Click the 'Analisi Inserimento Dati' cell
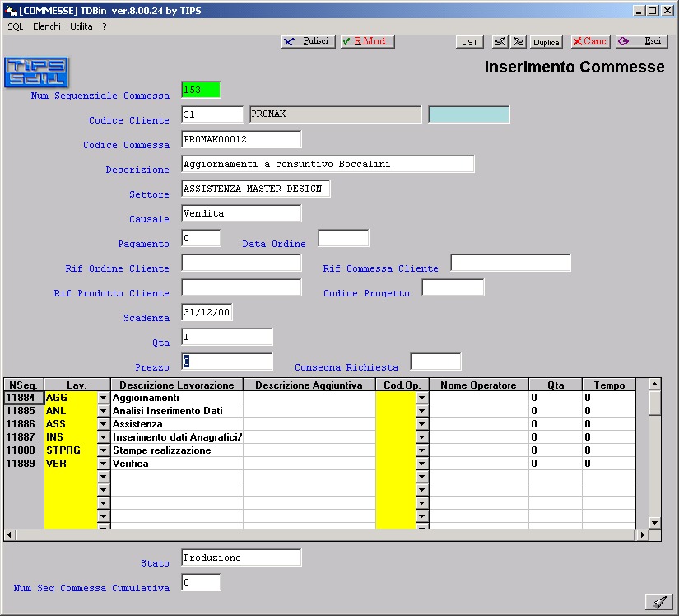This screenshot has height=616, width=679. (x=177, y=411)
